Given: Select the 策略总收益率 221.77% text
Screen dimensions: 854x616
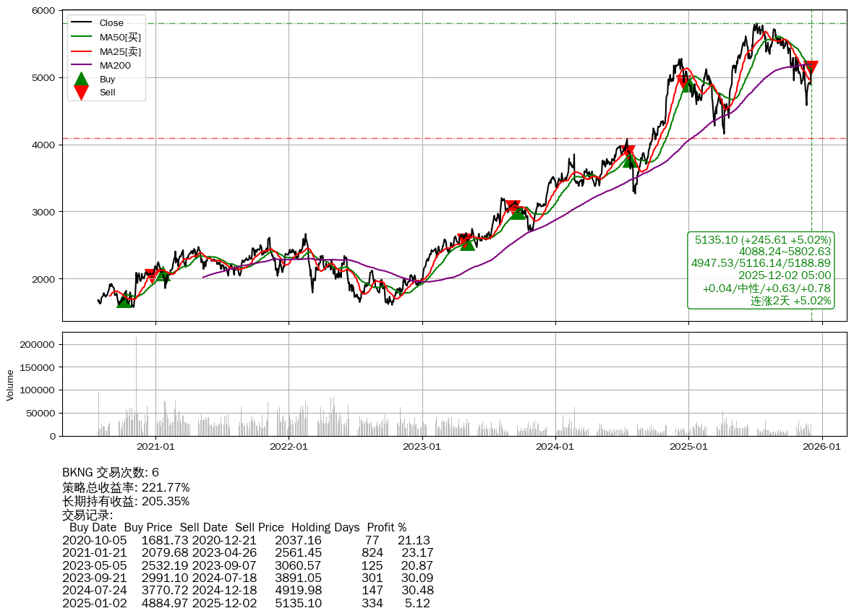Looking at the screenshot, I should [126, 487].
